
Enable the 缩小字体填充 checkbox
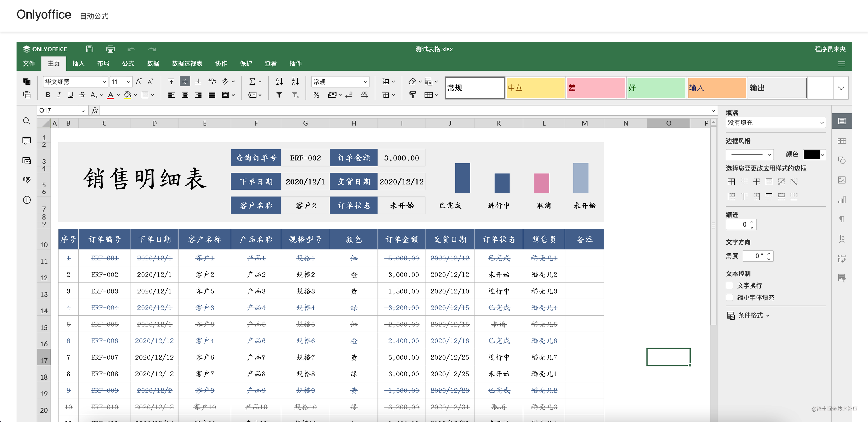click(x=730, y=297)
